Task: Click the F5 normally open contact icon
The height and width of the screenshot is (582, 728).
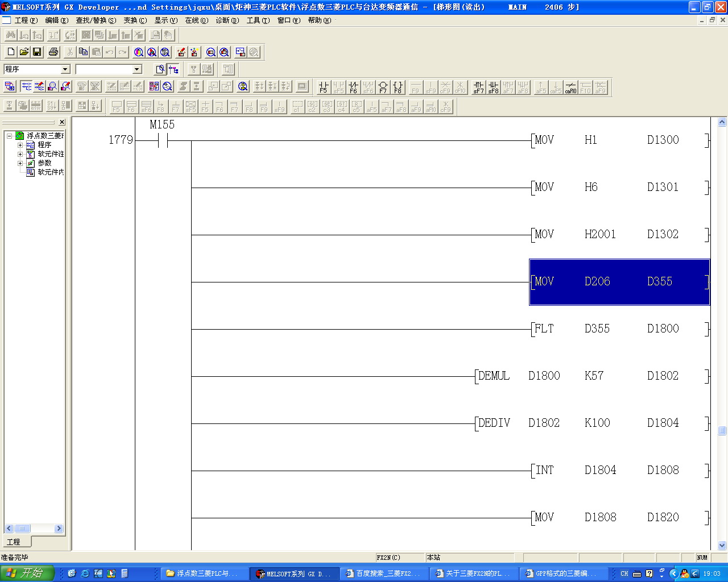Action: pos(323,87)
